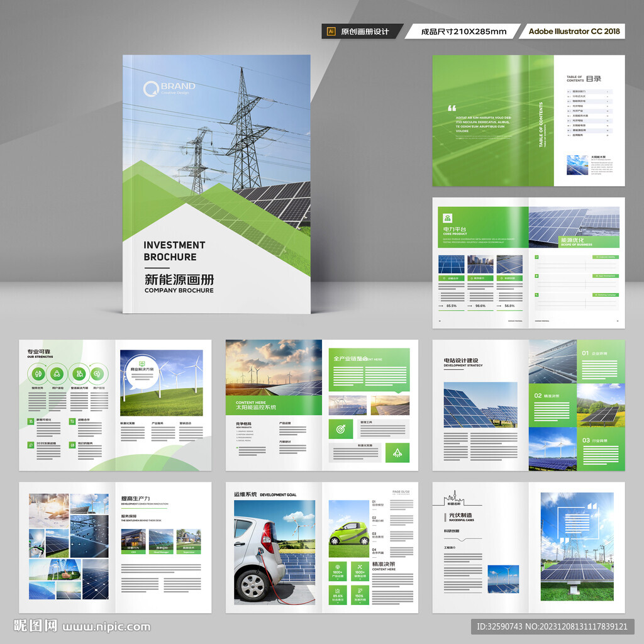Click the green target icon box
Viewport: 644px width, 644px height.
pyautogui.click(x=340, y=429)
